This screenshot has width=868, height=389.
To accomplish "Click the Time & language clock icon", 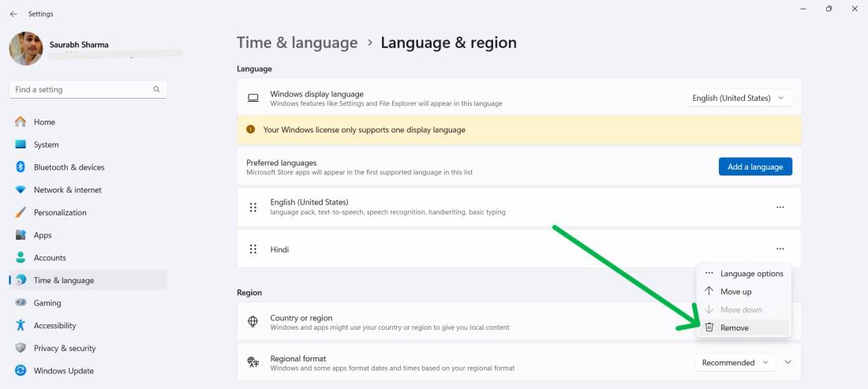I will (x=21, y=280).
